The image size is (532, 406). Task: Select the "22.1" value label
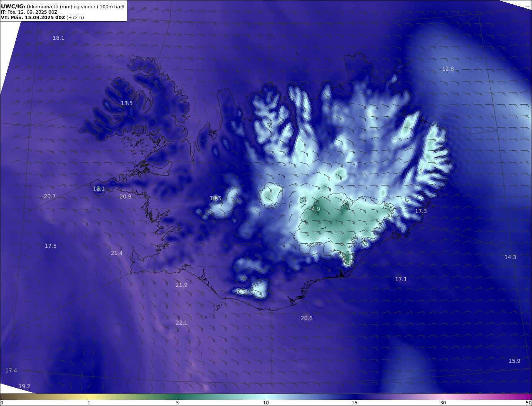coord(182,323)
